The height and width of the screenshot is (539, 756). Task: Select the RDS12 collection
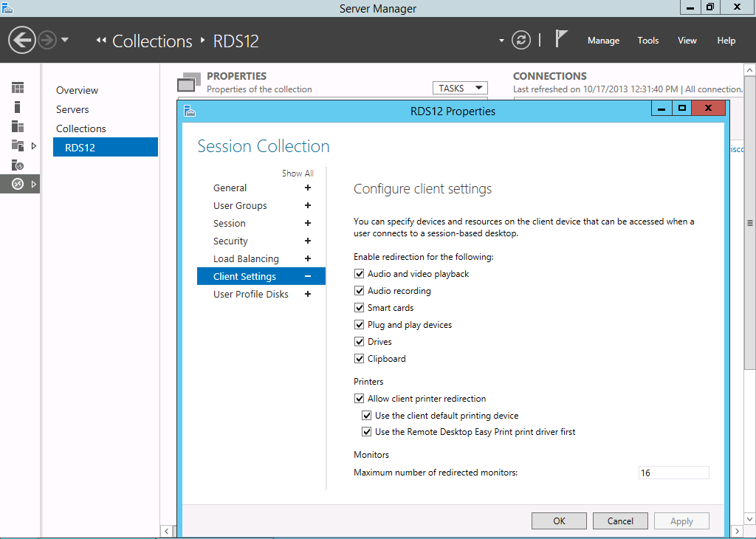(106, 147)
